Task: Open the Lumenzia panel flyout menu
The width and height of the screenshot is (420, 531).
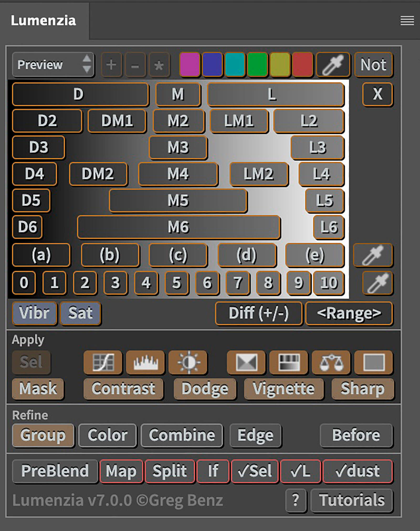Action: pos(407,20)
